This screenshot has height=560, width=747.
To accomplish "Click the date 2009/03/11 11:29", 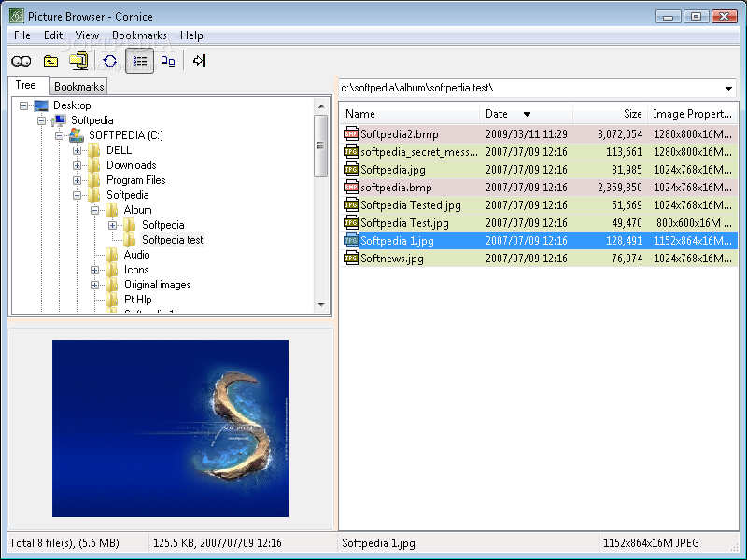I will click(x=527, y=134).
